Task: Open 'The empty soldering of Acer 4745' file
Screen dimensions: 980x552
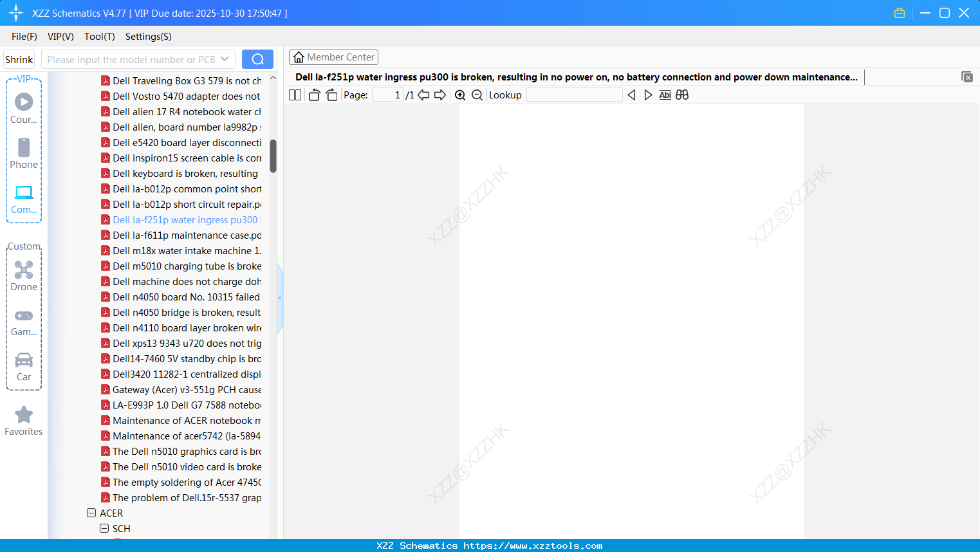Action: pyautogui.click(x=181, y=483)
